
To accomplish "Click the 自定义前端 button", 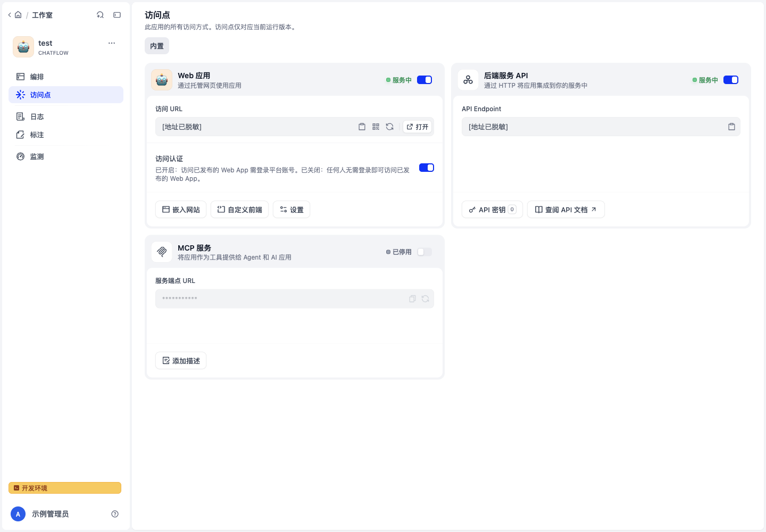I will [x=240, y=210].
